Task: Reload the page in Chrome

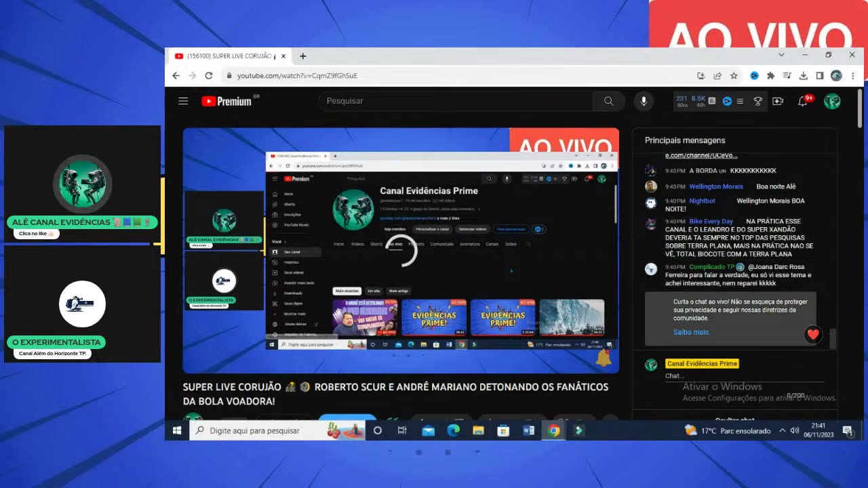Action: pyautogui.click(x=209, y=75)
